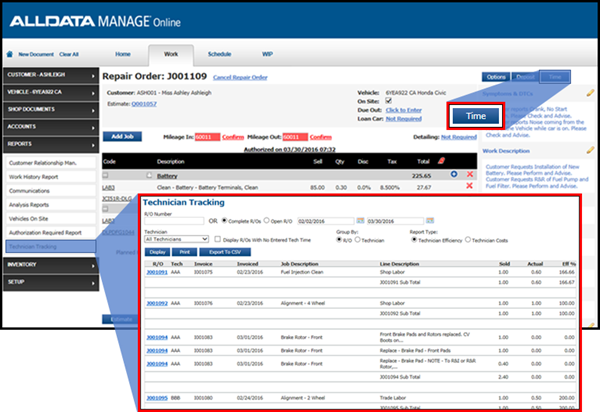Tick the checkbox on the Battery job row

[105, 175]
